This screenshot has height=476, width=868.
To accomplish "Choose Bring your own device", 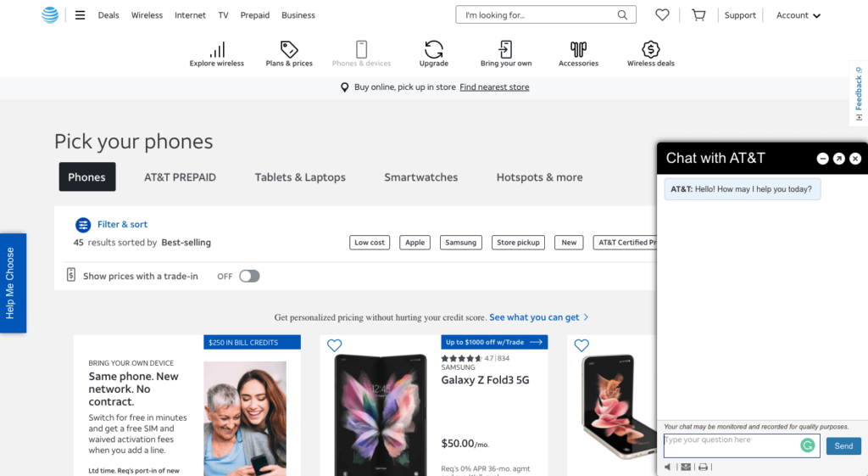I will [x=506, y=53].
